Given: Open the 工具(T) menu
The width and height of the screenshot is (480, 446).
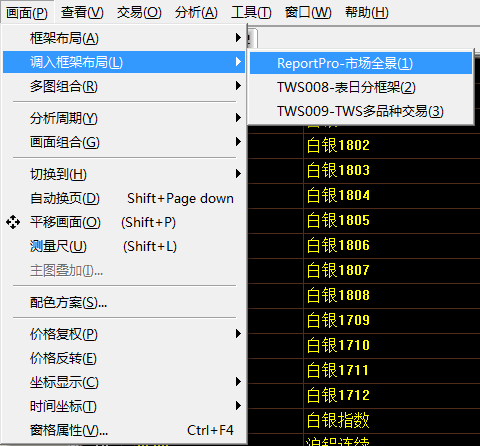Looking at the screenshot, I should point(251,13).
